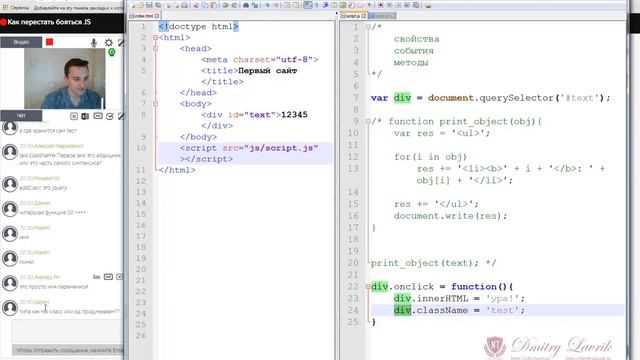Click the Open file toolbar icon
Image resolution: width=640 pixels, height=360 pixels.
point(141,5)
